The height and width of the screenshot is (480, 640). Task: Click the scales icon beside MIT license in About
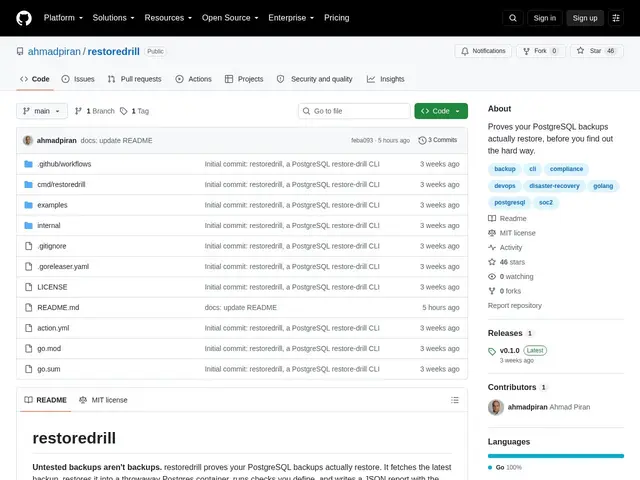[492, 233]
